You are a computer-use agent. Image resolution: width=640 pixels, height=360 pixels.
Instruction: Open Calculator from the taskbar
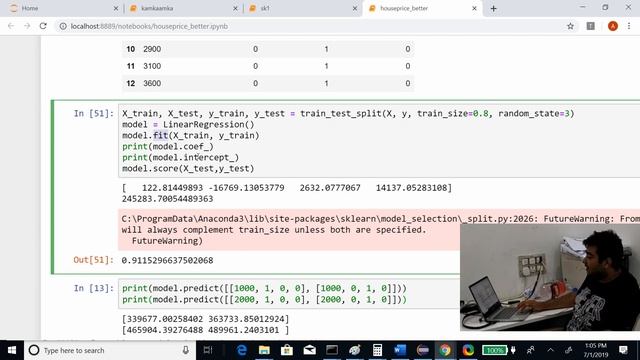[x=377, y=350]
